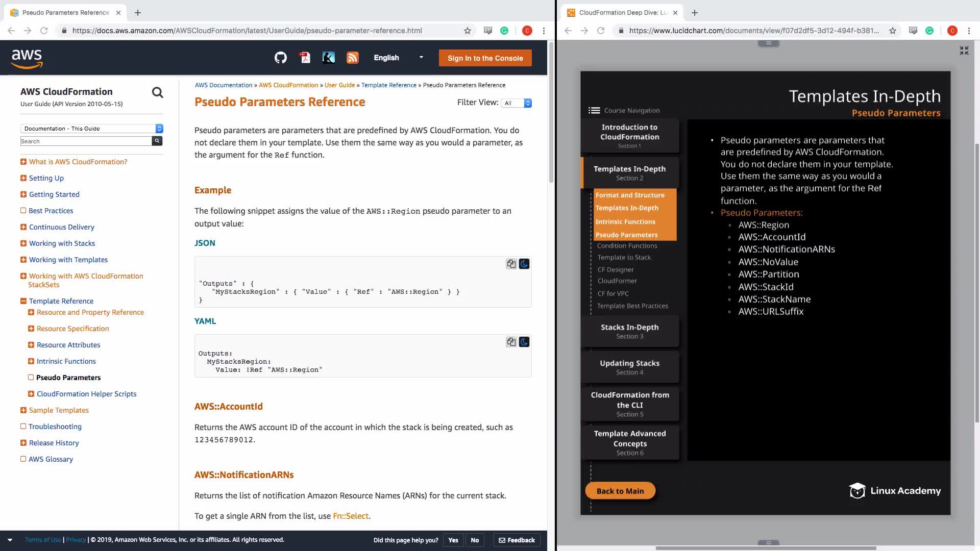Expand the Working with Stacks node
Viewport: 980px width, 551px height.
[23, 243]
